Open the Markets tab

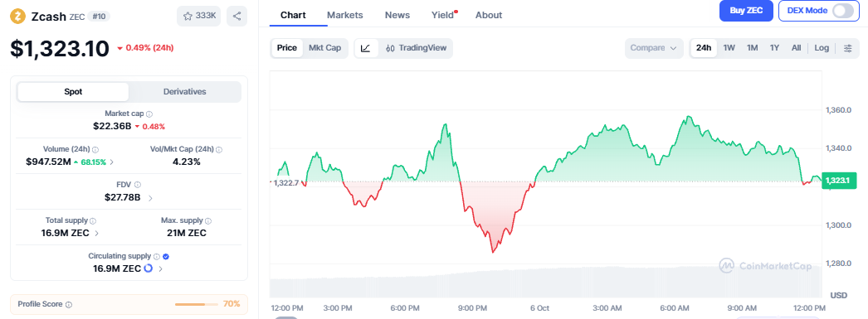coord(345,15)
